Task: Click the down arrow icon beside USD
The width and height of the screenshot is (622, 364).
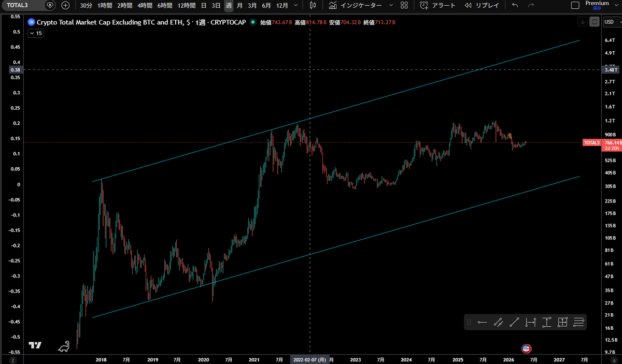Action: 583,22
